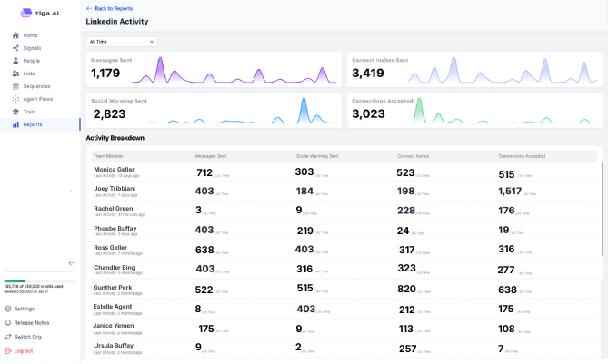Open the All Time period dropdown
The height and width of the screenshot is (364, 608).
[x=122, y=42]
